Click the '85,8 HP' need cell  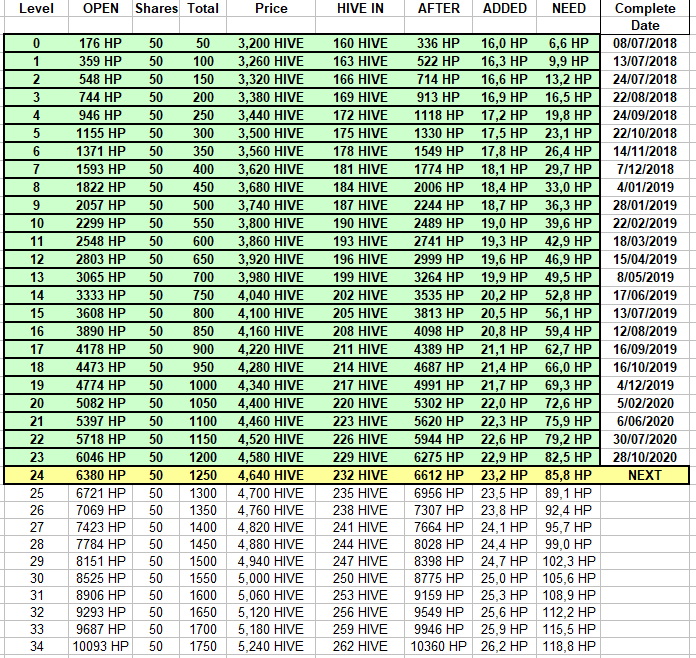click(x=569, y=475)
